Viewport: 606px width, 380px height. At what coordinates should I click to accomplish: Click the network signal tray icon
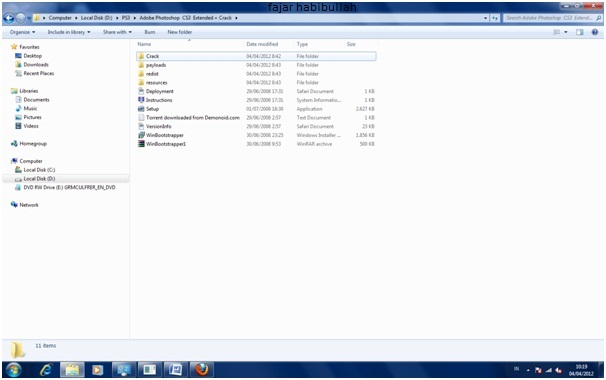point(548,370)
